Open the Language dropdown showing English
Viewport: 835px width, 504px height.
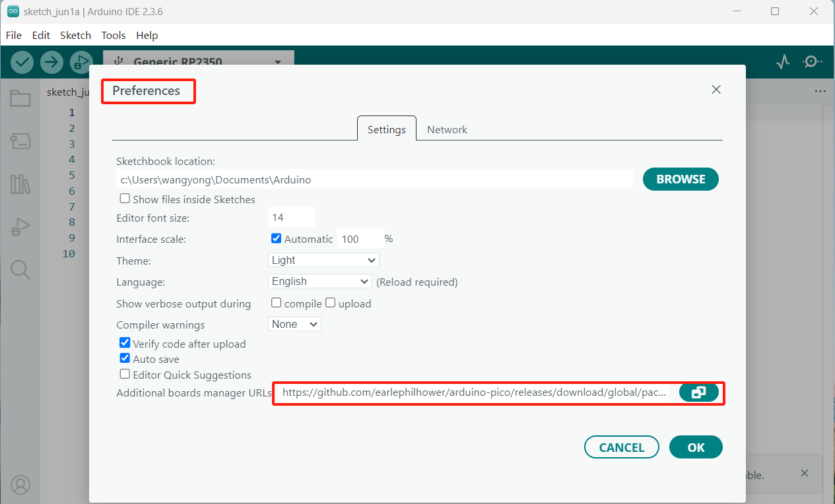tap(320, 281)
